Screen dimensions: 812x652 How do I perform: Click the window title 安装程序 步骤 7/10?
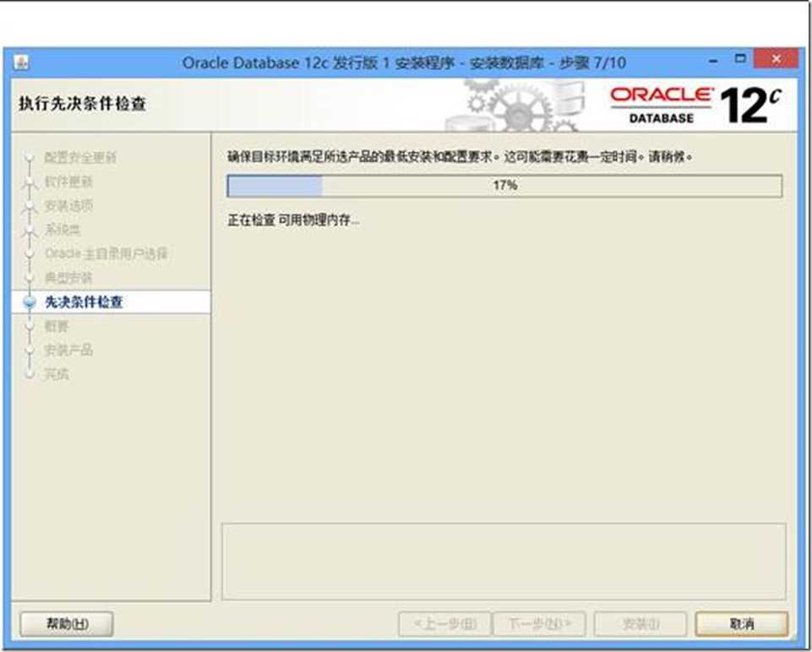coord(404,63)
